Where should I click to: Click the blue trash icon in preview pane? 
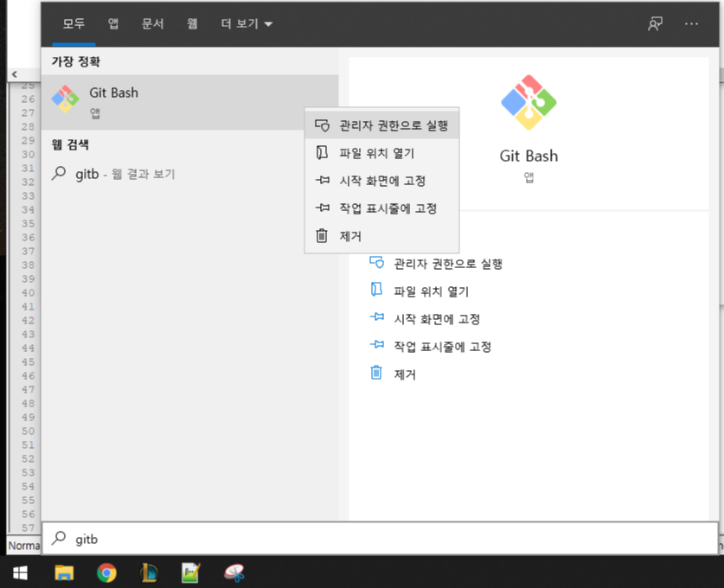376,373
